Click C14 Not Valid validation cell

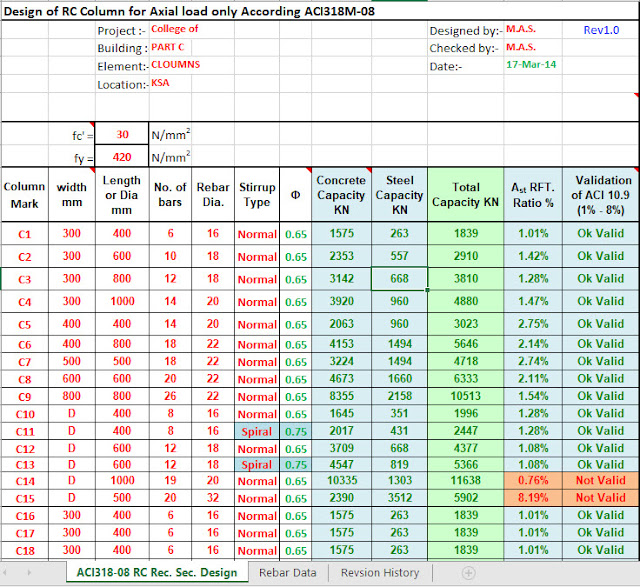click(601, 480)
